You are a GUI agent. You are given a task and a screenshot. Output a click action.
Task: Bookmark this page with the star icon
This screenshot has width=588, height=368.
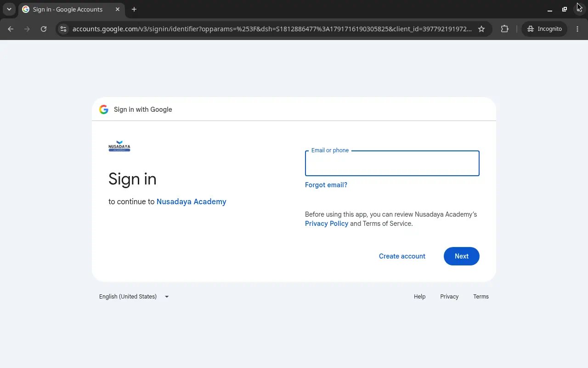coord(481,29)
